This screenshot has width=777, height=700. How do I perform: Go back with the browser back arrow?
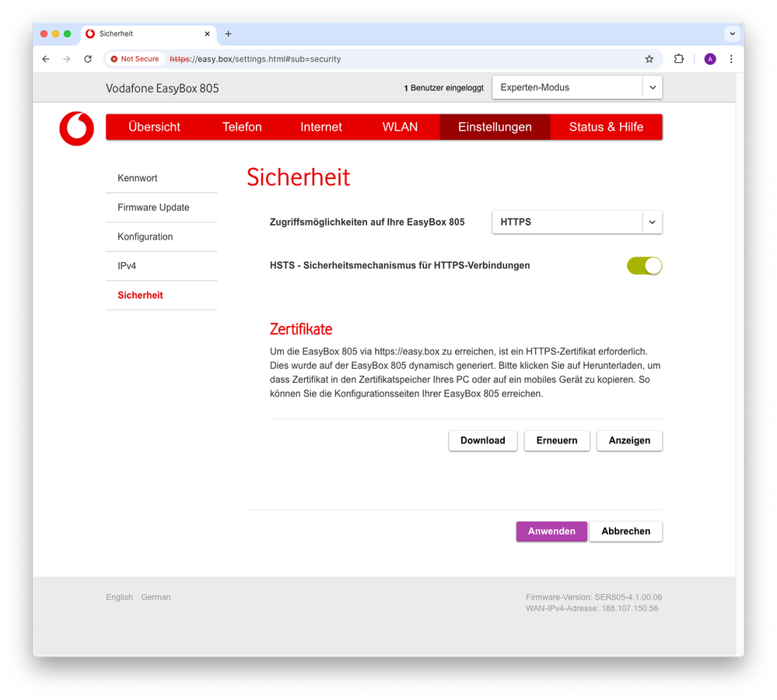[x=46, y=59]
